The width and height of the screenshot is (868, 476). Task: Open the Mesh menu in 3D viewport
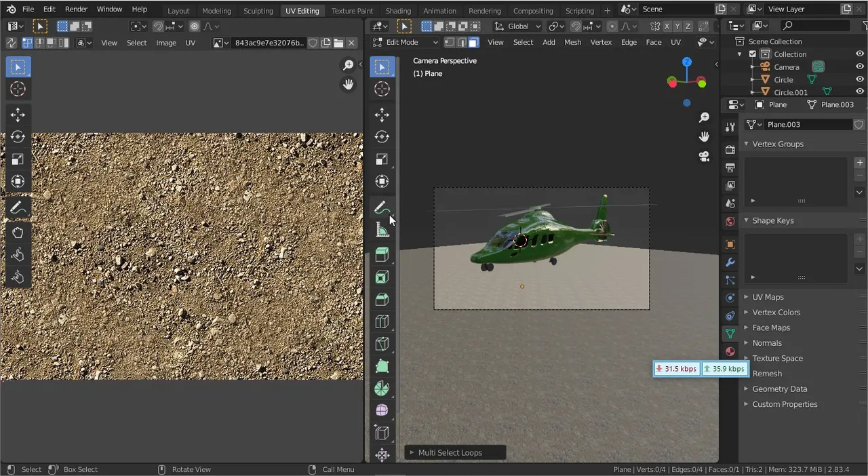(x=573, y=42)
